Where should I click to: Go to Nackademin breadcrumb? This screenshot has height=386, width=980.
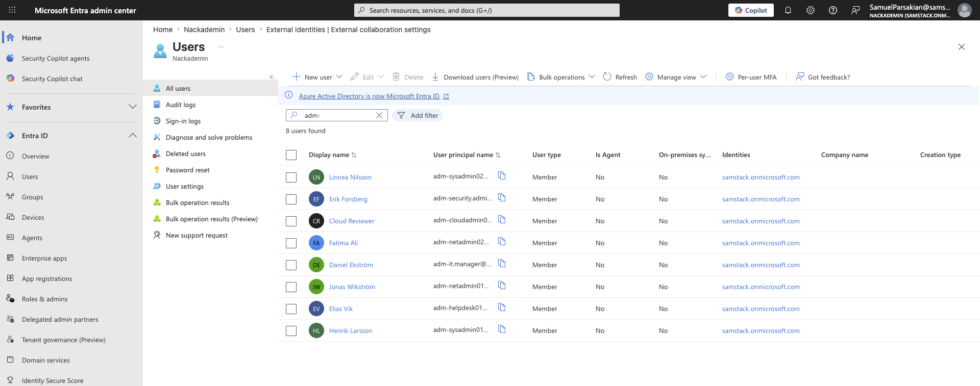[x=204, y=30]
